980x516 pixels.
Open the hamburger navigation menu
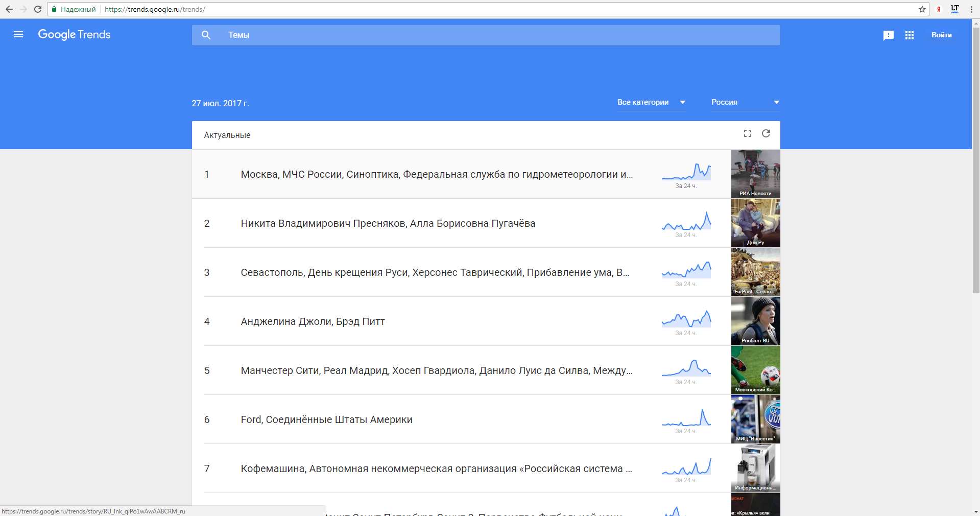[x=18, y=35]
